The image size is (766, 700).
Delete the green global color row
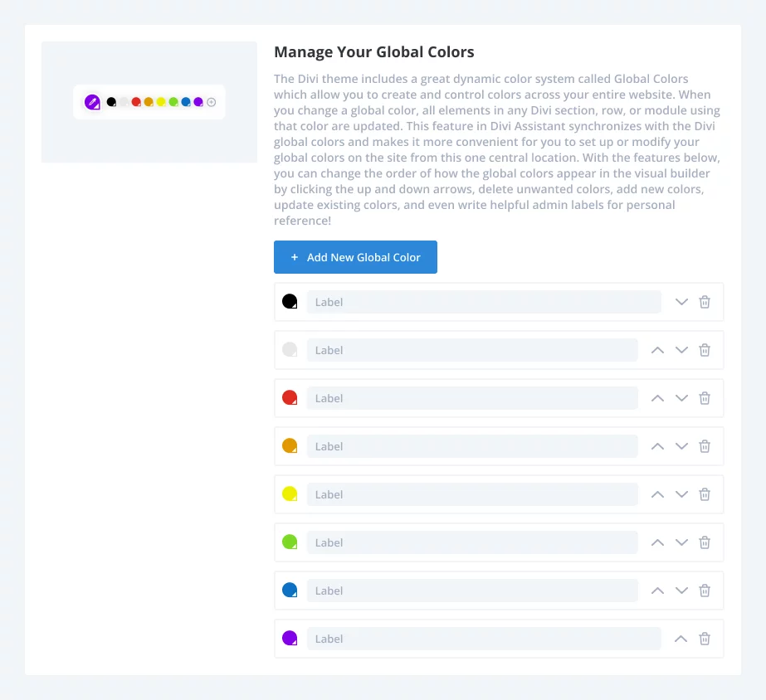705,542
